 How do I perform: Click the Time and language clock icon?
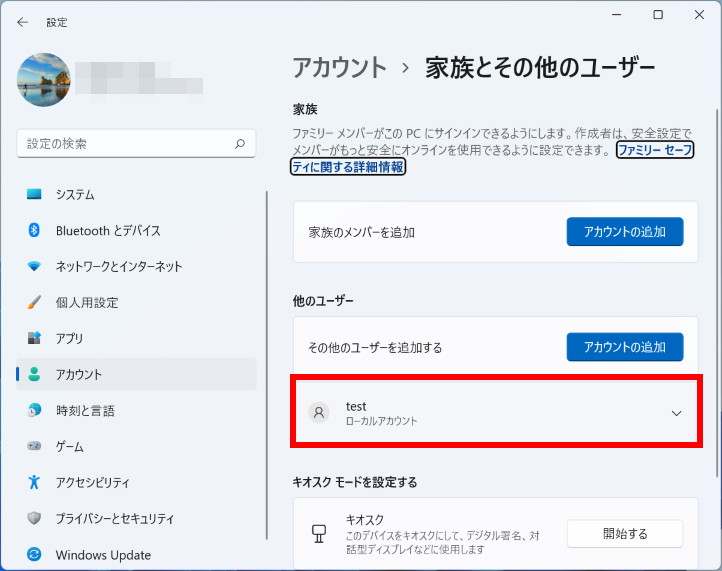click(34, 410)
